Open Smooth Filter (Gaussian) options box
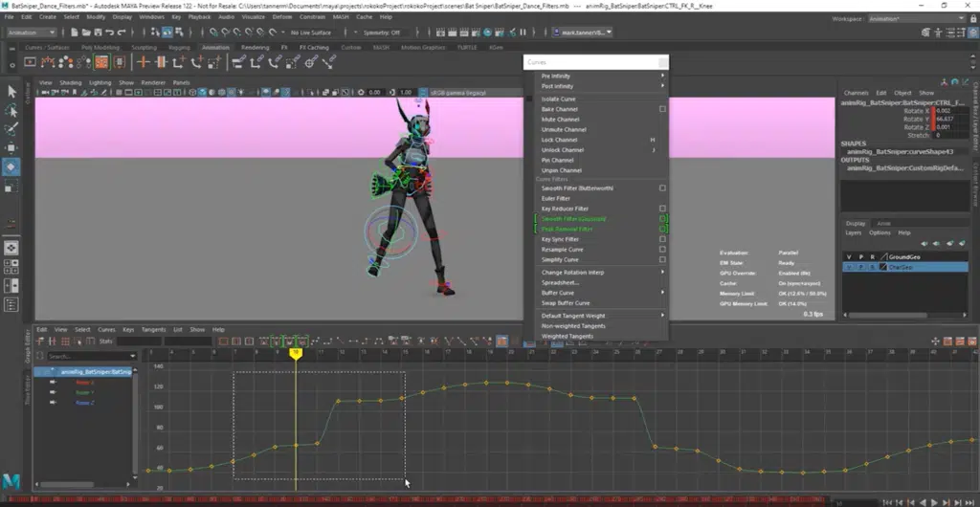This screenshot has height=507, width=980. (662, 219)
